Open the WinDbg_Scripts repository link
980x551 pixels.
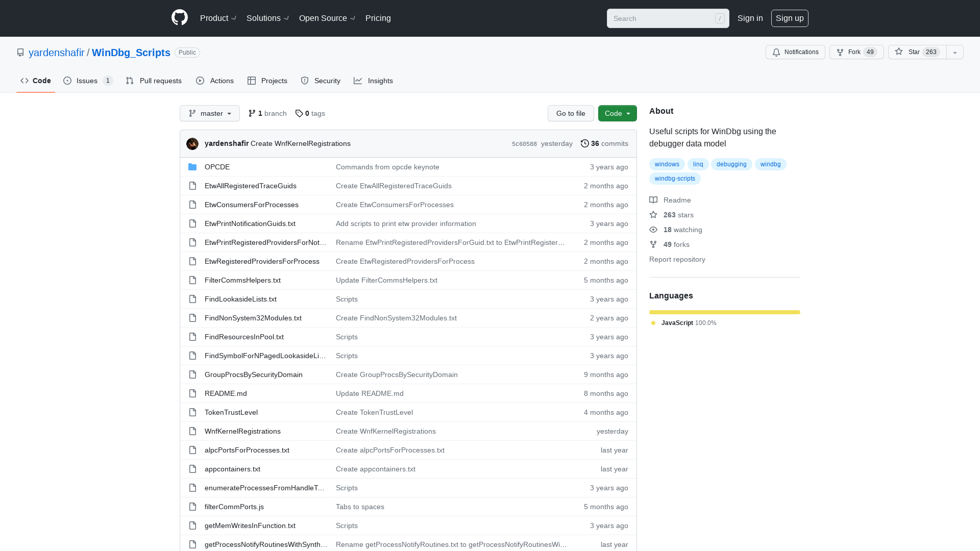point(131,53)
